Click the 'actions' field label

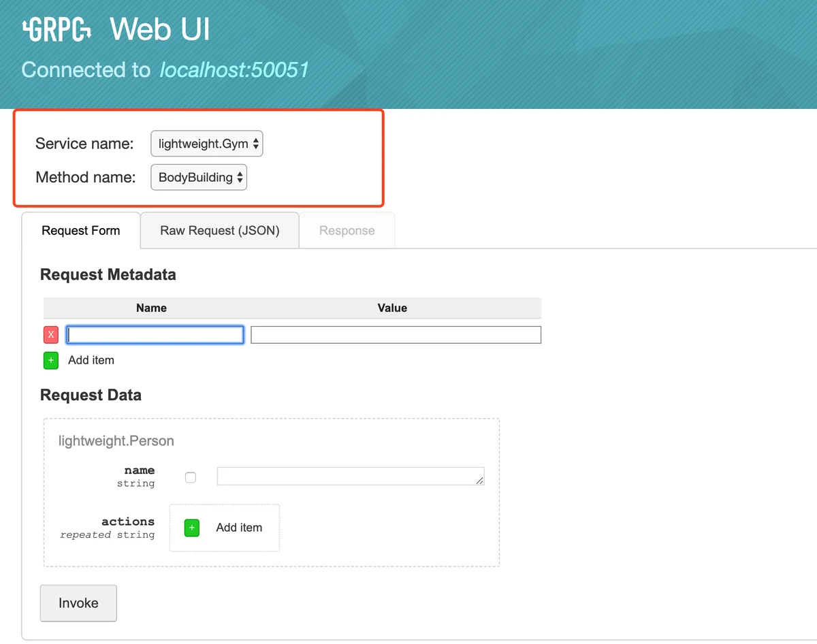(x=128, y=521)
